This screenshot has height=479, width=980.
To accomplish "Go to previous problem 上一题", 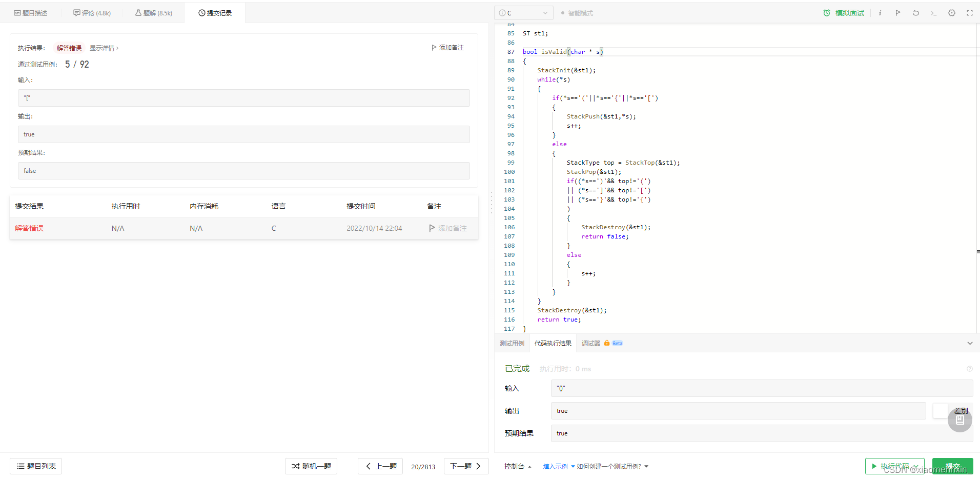I will coord(380,466).
